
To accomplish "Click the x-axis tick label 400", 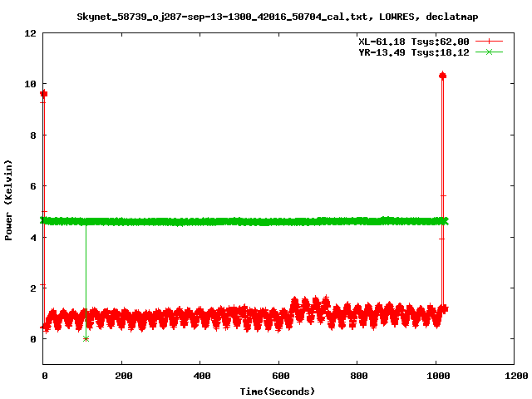I will (x=202, y=376).
